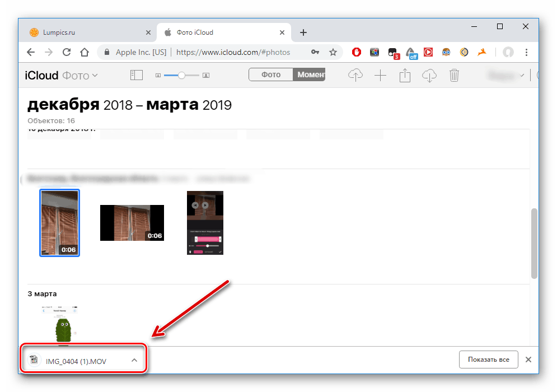This screenshot has width=557, height=392.
Task: Open extension with red badge 3
Action: (x=394, y=53)
